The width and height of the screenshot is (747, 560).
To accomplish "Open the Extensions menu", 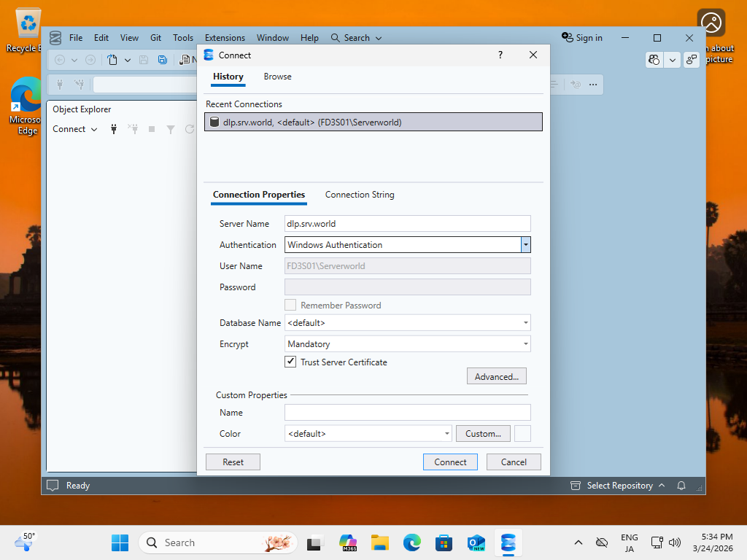I will [x=225, y=38].
